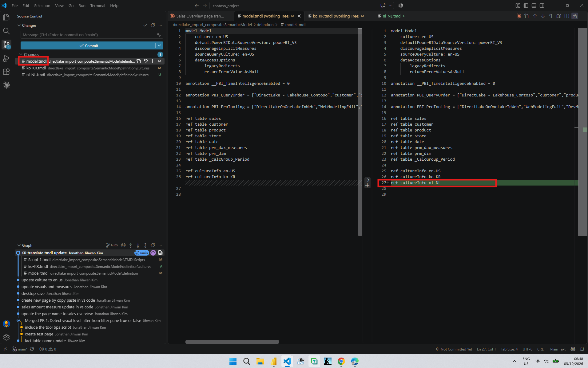
Task: Open the Run and Debug view
Action: pyautogui.click(x=6, y=58)
